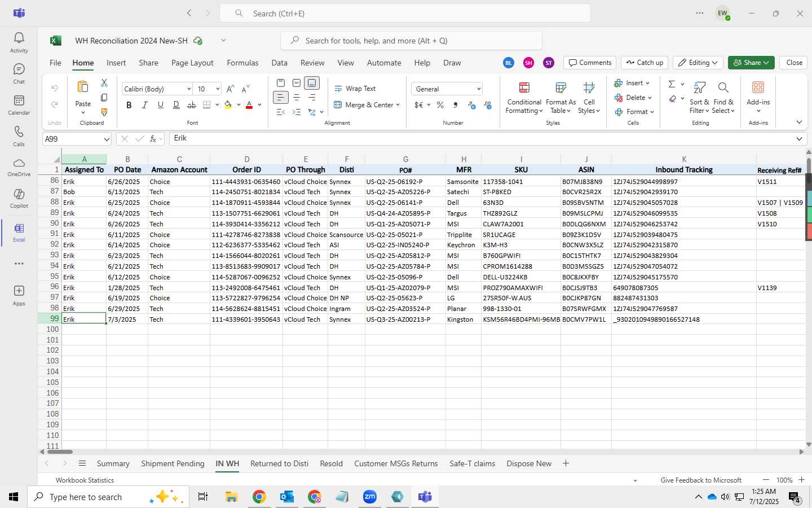This screenshot has width=812, height=508.
Task: Expand the formula bar chevron
Action: [799, 139]
